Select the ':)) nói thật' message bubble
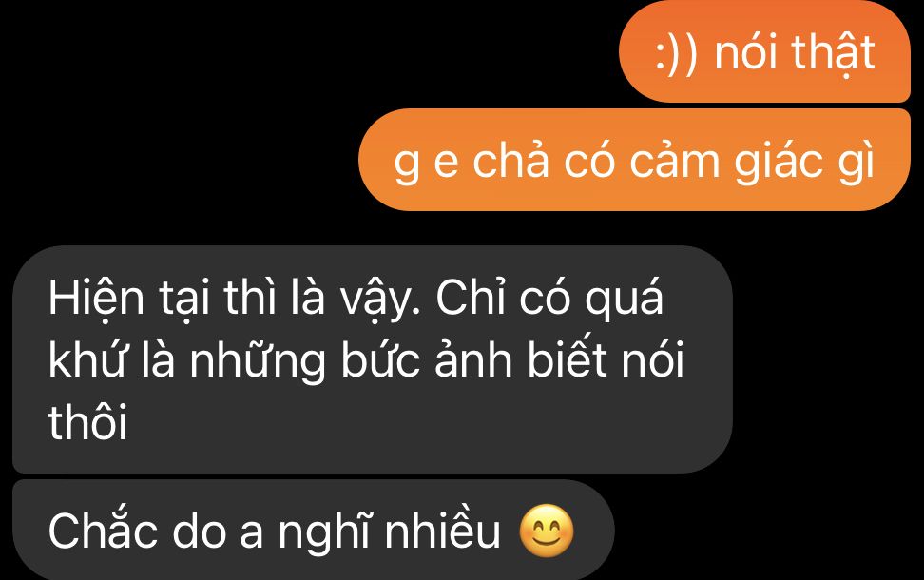This screenshot has height=580, width=924. click(764, 52)
